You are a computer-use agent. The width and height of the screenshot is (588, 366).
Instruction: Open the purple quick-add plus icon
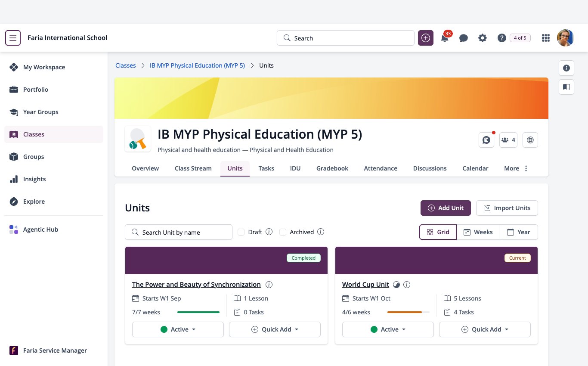(x=426, y=38)
